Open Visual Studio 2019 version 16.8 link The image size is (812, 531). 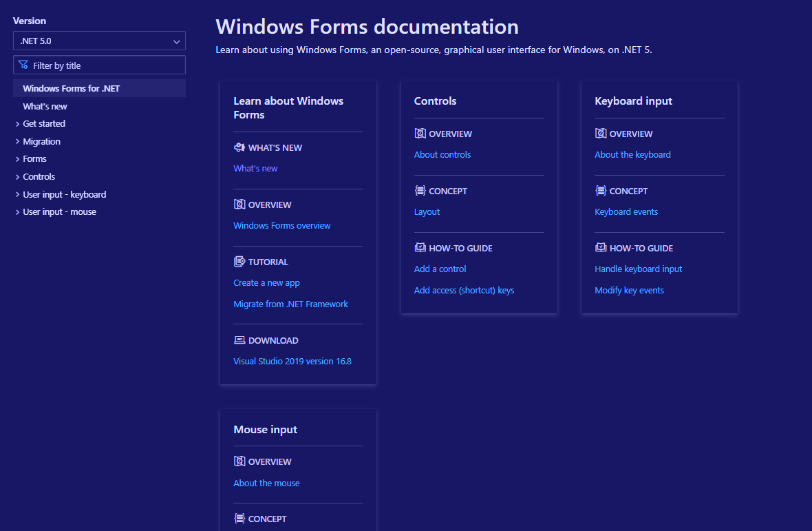[292, 361]
